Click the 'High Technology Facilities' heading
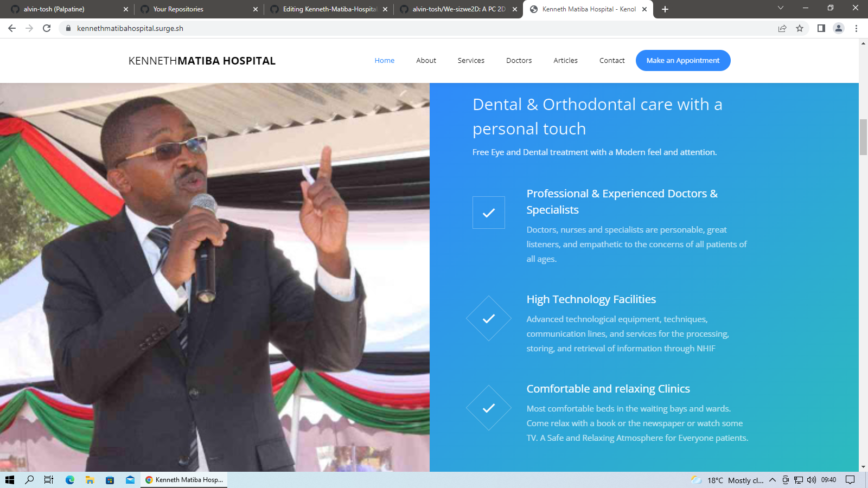 click(591, 299)
